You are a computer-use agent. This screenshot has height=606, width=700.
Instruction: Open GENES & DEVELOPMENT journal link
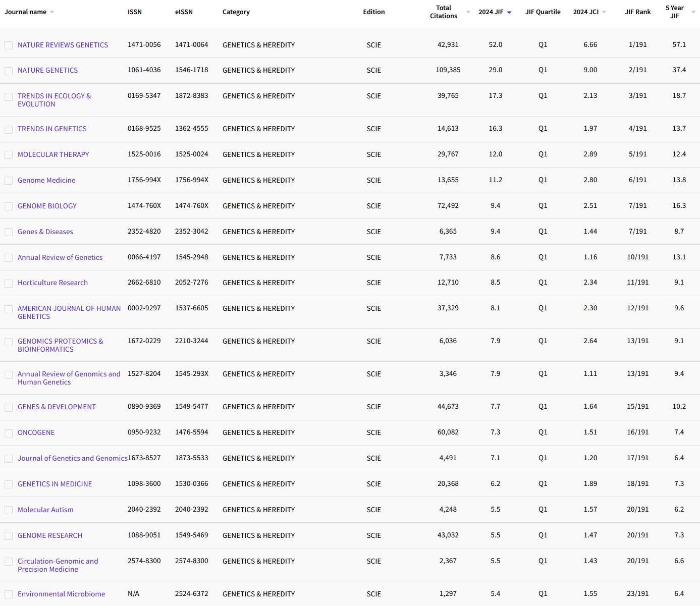click(57, 407)
